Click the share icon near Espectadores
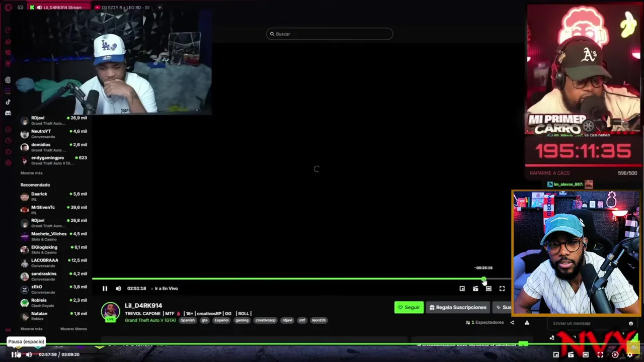 (512, 323)
